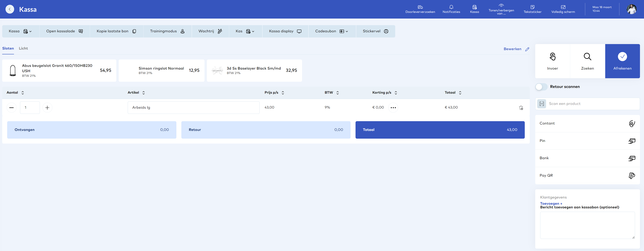Toggle Retour scannen switch
Image resolution: width=644 pixels, height=251 pixels.
pos(541,87)
